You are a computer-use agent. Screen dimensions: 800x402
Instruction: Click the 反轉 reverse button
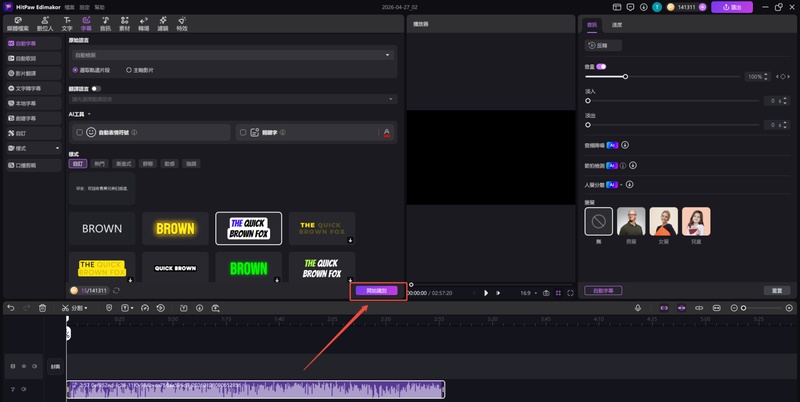[x=603, y=45]
